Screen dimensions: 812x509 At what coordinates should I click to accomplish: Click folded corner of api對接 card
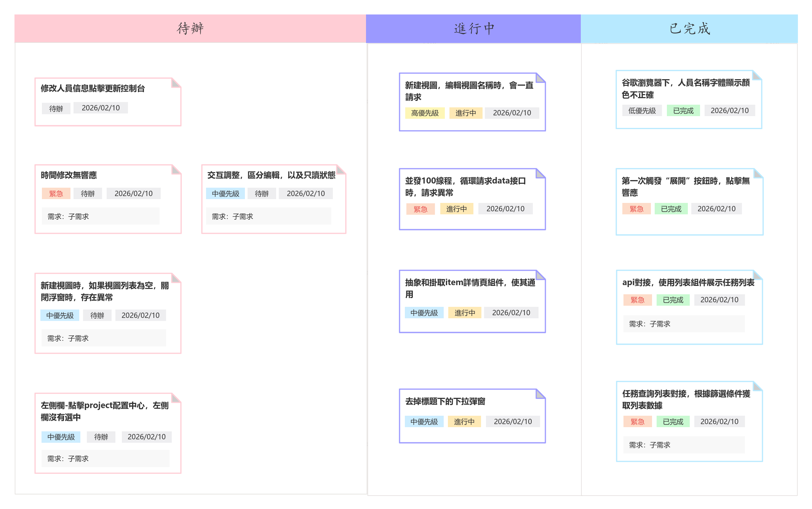point(758,275)
